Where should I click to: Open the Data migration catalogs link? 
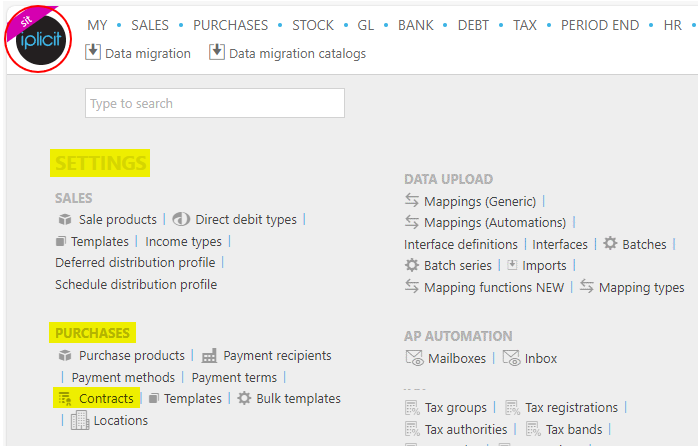tap(297, 53)
